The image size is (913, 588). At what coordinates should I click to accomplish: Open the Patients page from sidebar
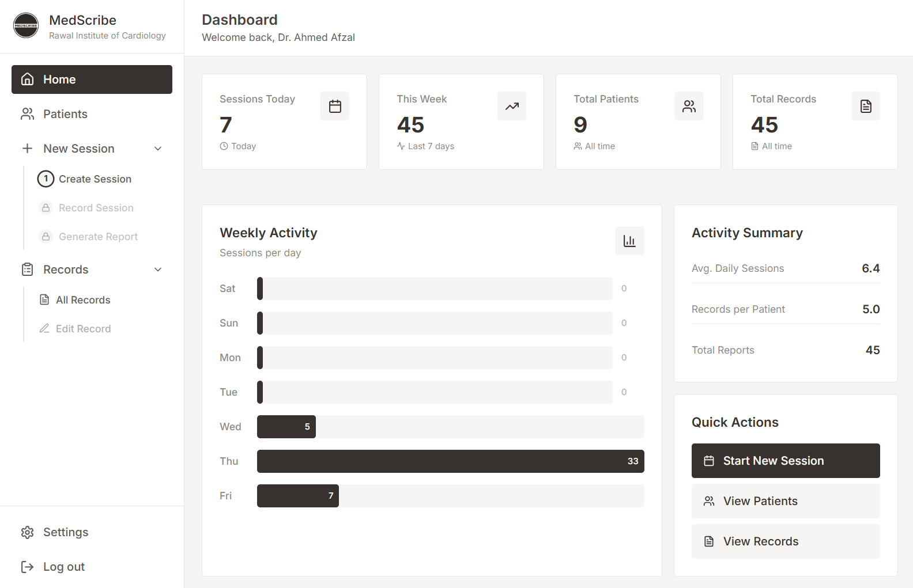65,114
